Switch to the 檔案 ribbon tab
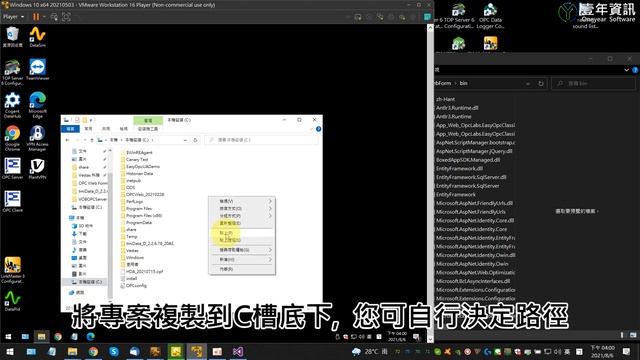Image resolution: width=640 pixels, height=360 pixels. [x=71, y=129]
